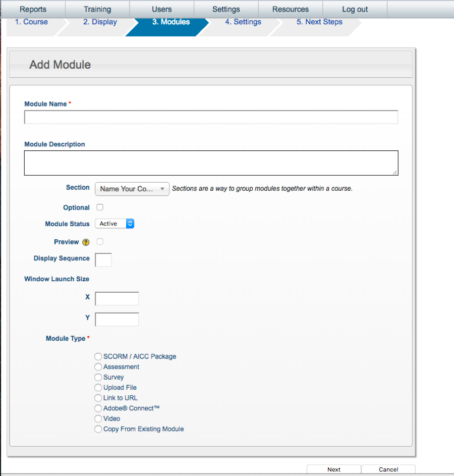
Task: Cancel adding the module
Action: tap(388, 469)
